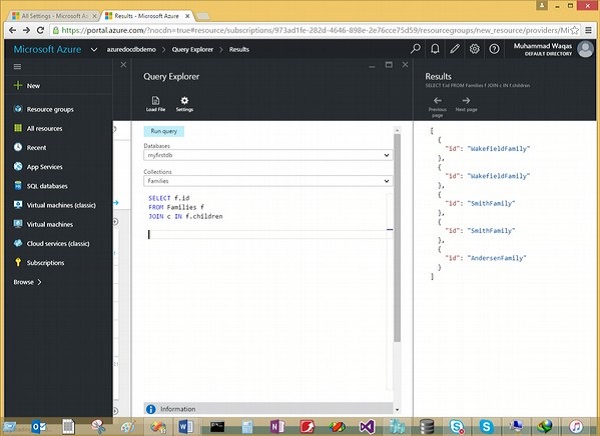
Task: Expand the Collections dropdown
Action: click(385, 181)
